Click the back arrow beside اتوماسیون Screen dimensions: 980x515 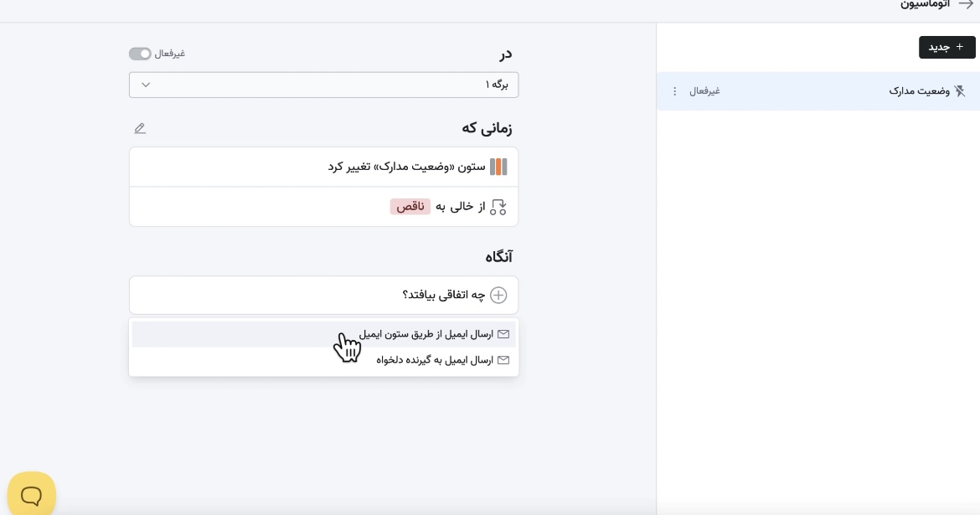click(x=965, y=4)
